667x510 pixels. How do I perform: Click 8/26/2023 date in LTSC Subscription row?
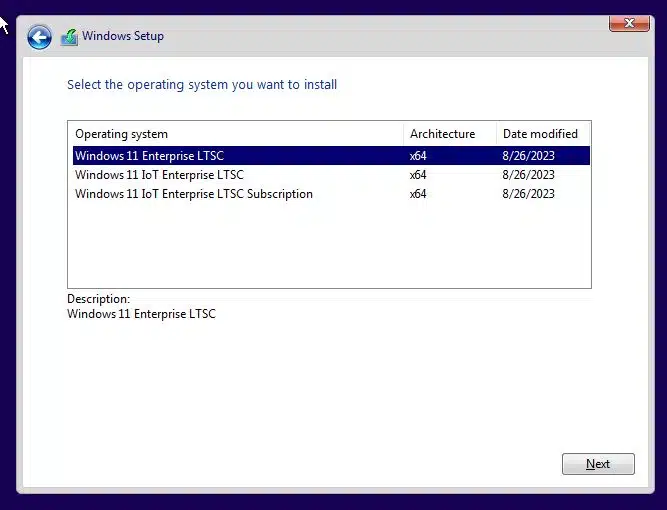(x=528, y=194)
